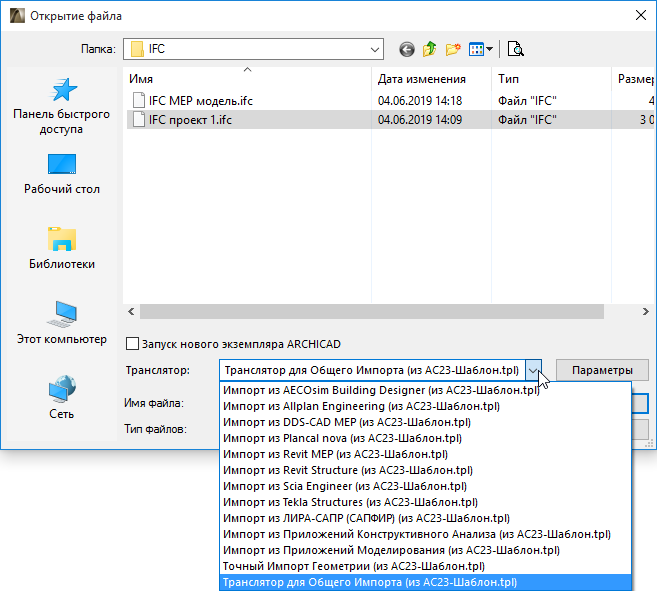Viewport: 657px width, 591px height.
Task: Open Панель быстрого доступа in sidebar
Action: pyautogui.click(x=62, y=106)
